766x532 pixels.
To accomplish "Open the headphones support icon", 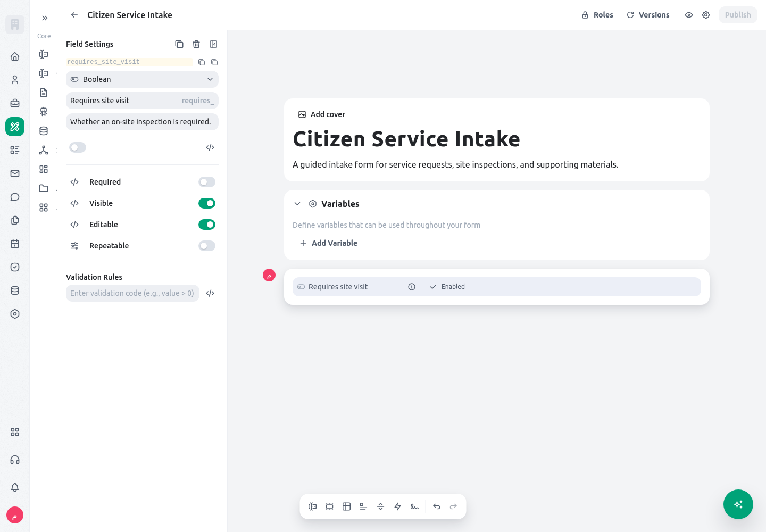I will (15, 460).
